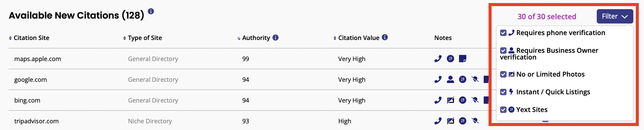The width and height of the screenshot is (644, 130).
Task: Click info icon beside Available New Citations heading
Action: pyautogui.click(x=151, y=11)
